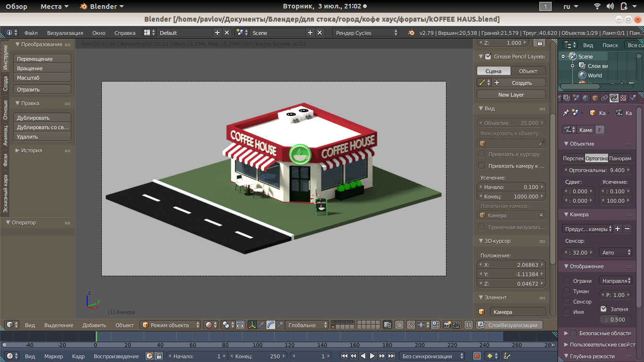Enable the Имя display checkbox

tap(567, 312)
